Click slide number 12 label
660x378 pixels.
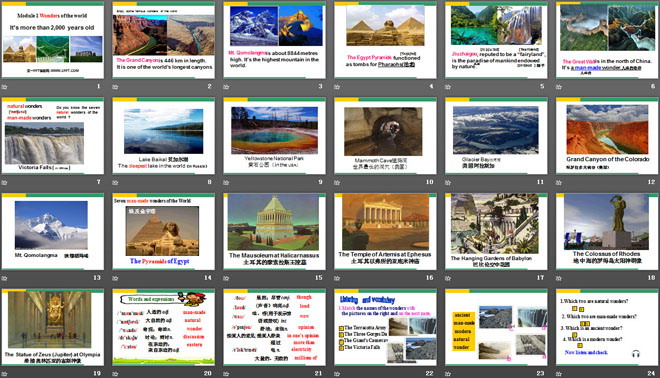point(651,182)
